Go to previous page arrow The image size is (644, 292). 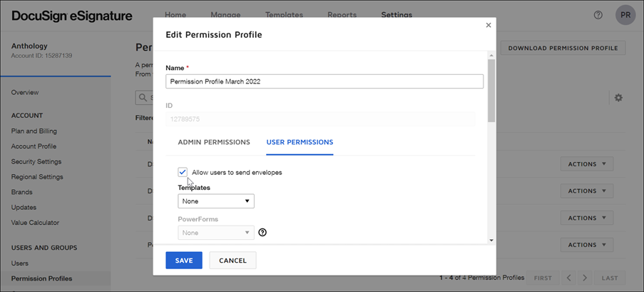click(x=568, y=278)
